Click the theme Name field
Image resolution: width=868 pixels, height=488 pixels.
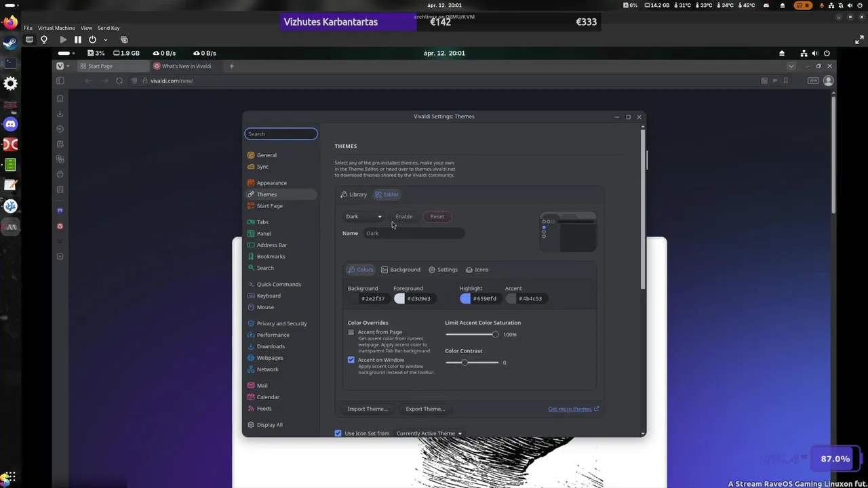pyautogui.click(x=414, y=233)
